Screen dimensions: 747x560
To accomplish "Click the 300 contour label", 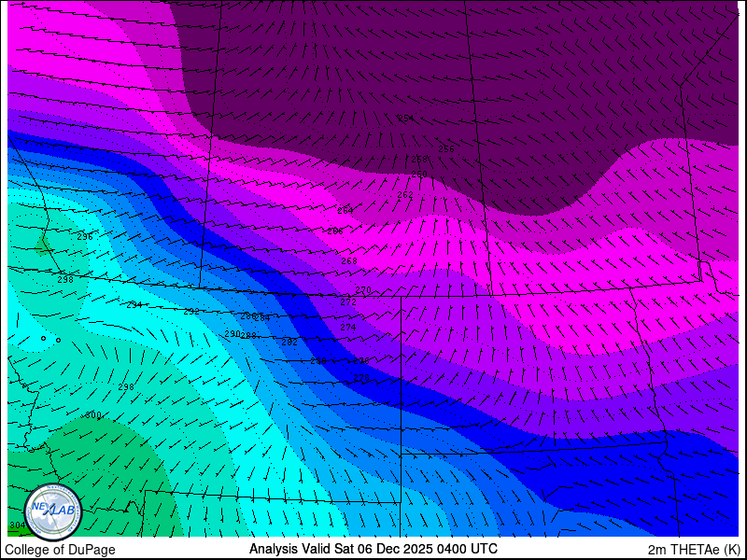I will coord(93,415).
